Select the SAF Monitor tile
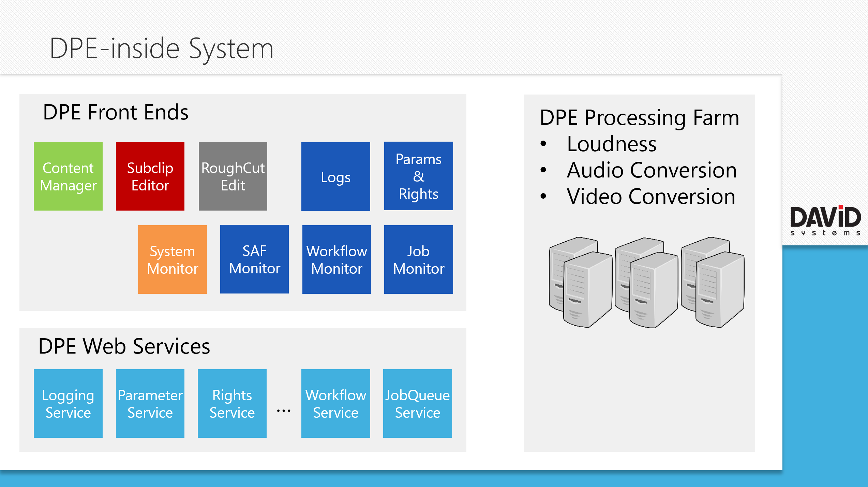The width and height of the screenshot is (868, 487). 254,259
